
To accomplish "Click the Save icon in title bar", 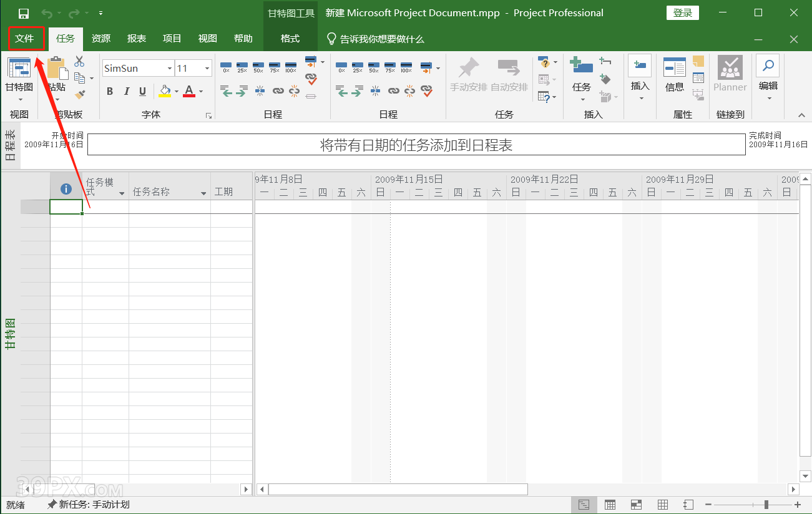I will [24, 13].
